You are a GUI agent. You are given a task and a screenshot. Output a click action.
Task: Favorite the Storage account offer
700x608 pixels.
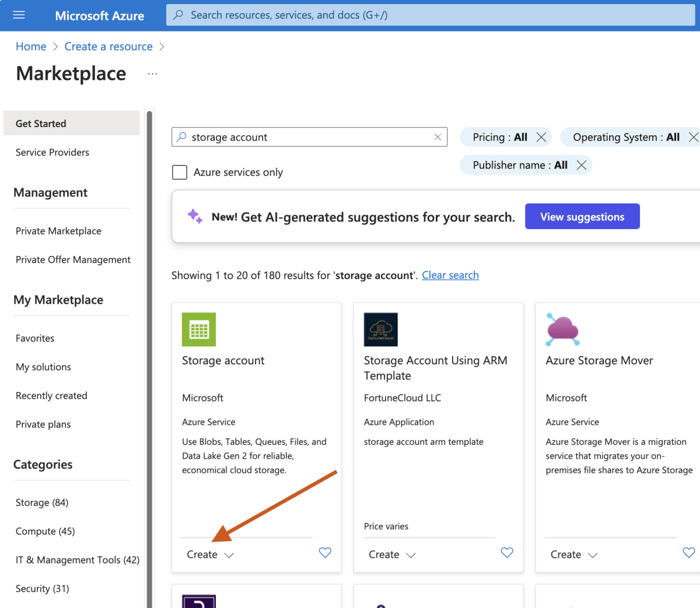pos(325,553)
